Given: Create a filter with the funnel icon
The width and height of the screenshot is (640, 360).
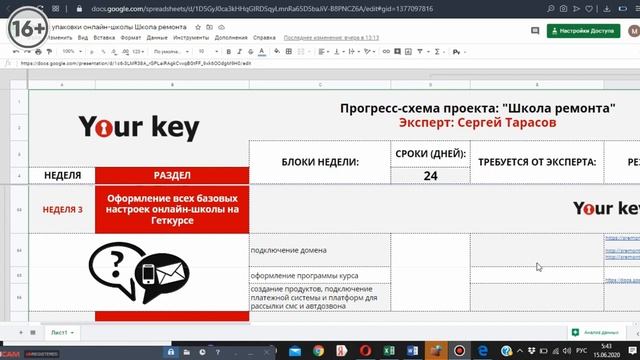Looking at the screenshot, I should tap(420, 51).
